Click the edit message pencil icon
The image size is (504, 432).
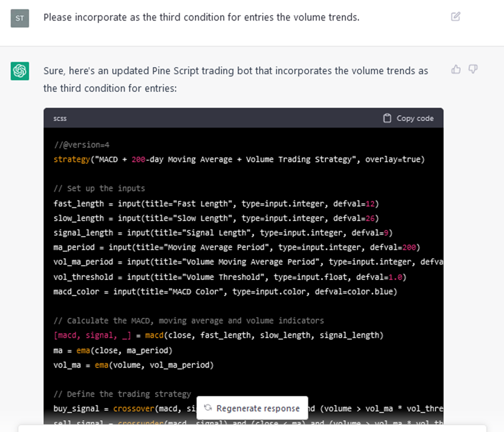pyautogui.click(x=455, y=17)
